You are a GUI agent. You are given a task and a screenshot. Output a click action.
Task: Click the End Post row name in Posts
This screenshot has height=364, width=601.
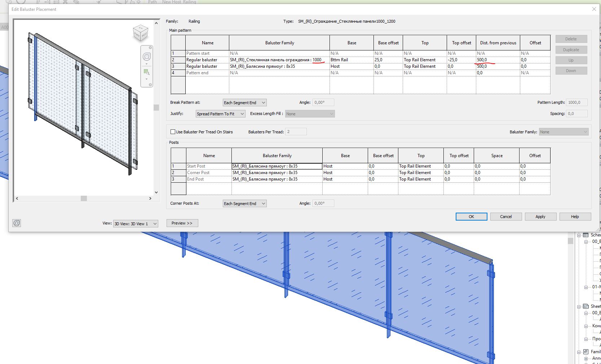[209, 179]
